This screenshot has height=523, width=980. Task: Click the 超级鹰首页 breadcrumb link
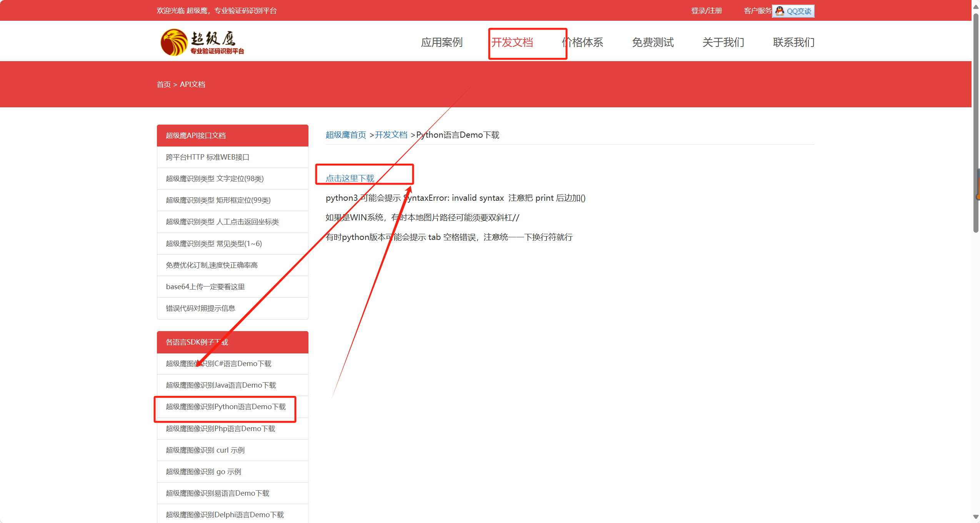(x=346, y=135)
